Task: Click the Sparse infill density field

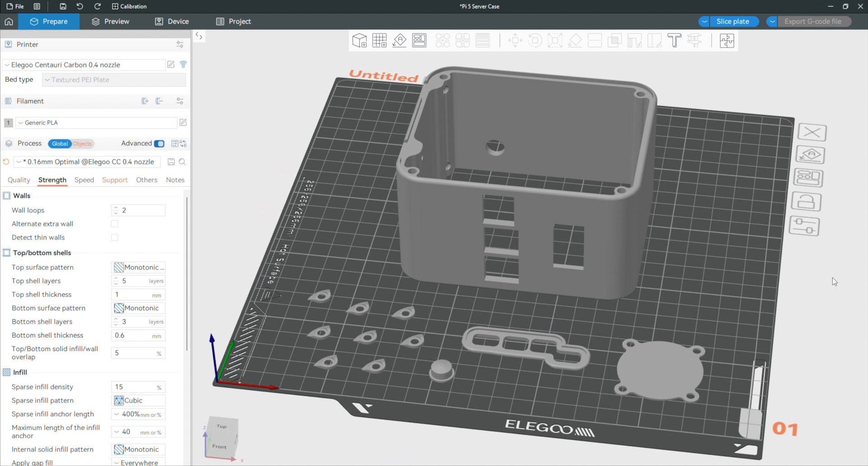Action: (x=134, y=387)
